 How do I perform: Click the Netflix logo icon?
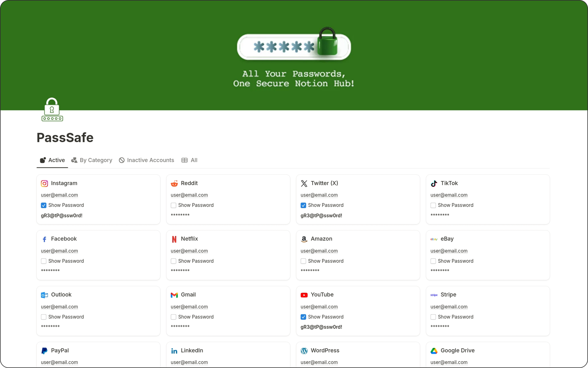174,239
